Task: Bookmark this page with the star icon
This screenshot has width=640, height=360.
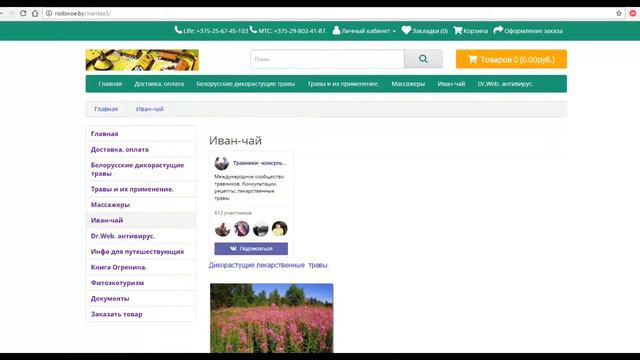Action: point(619,13)
